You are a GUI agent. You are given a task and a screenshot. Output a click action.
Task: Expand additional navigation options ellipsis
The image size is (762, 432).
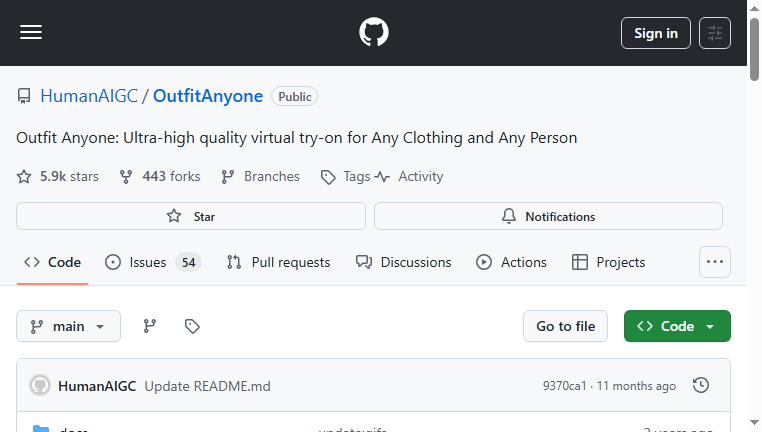coord(714,262)
